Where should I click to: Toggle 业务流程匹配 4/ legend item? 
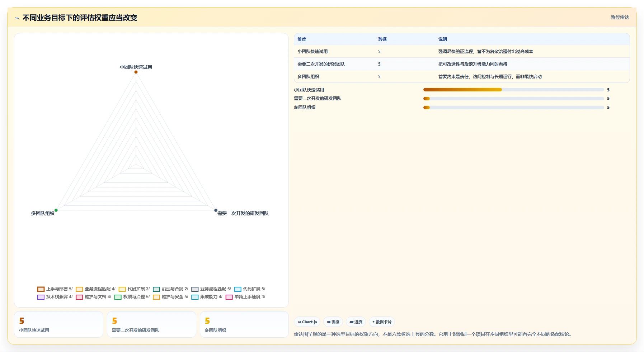(x=95, y=289)
